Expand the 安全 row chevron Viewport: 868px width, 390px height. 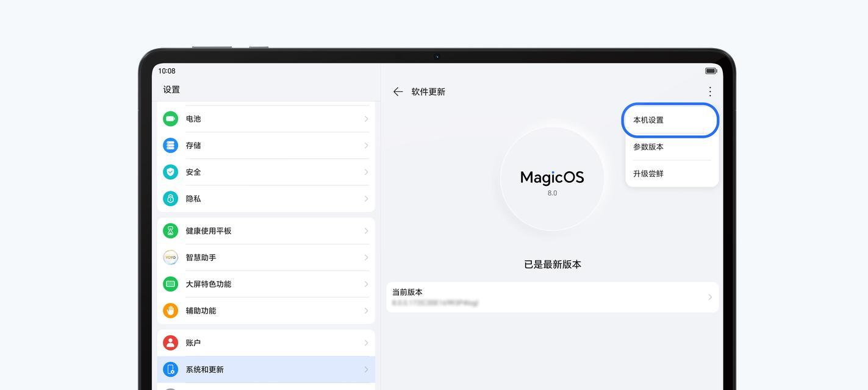click(366, 172)
